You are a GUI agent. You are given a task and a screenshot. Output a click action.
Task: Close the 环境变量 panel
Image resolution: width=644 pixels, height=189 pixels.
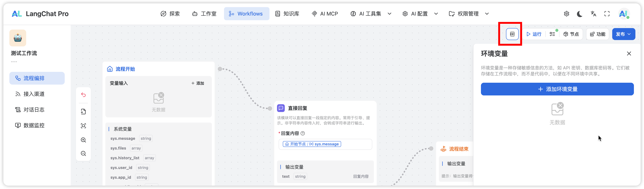(629, 54)
